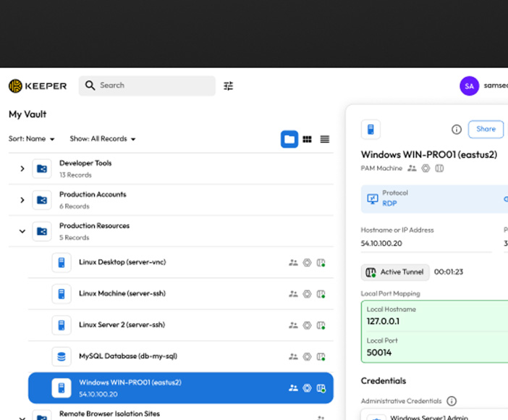Screen dimensions: 508x420
Task: Click the Keeper logo
Action: pos(37,86)
